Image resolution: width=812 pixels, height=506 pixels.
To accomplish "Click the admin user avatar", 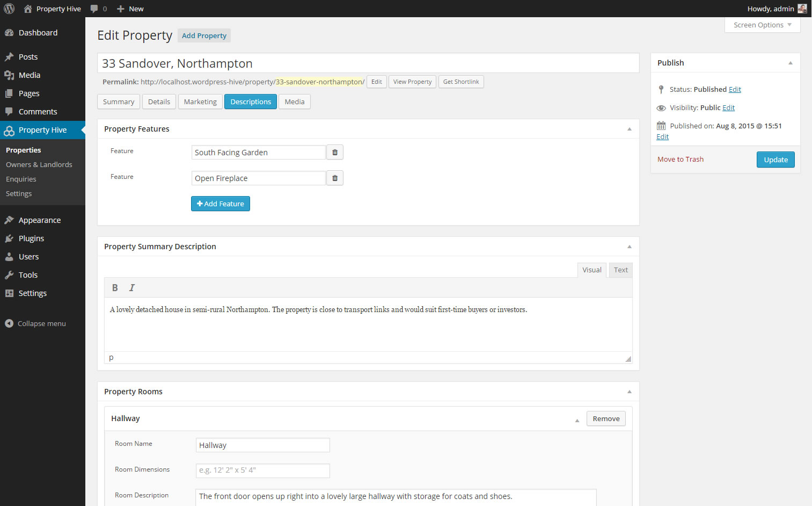I will tap(802, 9).
